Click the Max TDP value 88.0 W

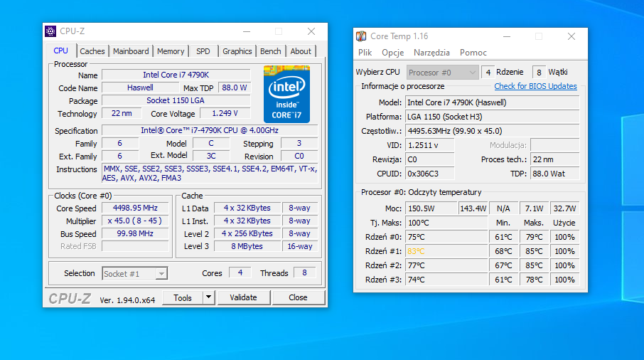(235, 88)
